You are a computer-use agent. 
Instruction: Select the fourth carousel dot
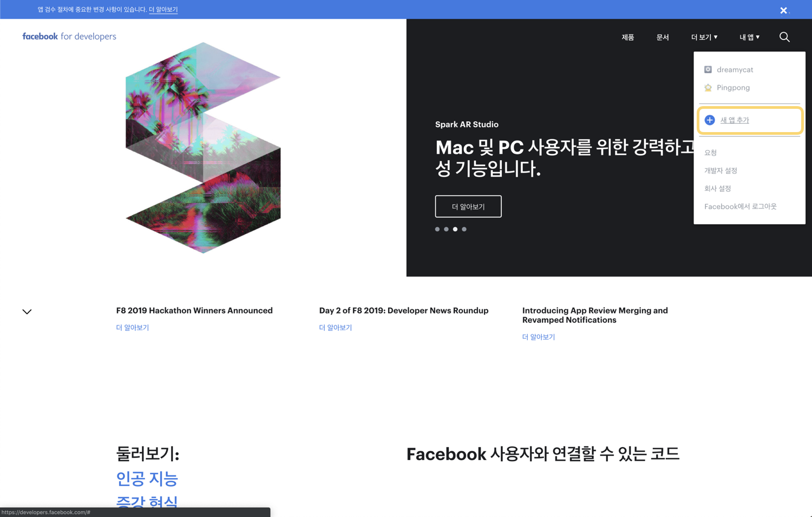pyautogui.click(x=464, y=229)
